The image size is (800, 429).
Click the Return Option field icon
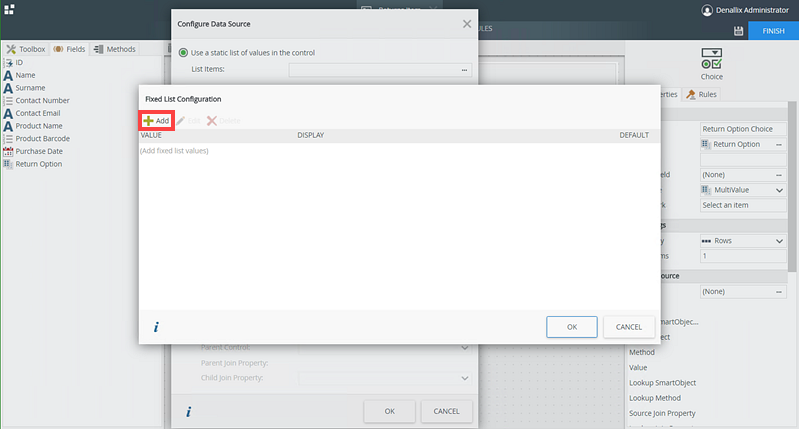(x=8, y=164)
